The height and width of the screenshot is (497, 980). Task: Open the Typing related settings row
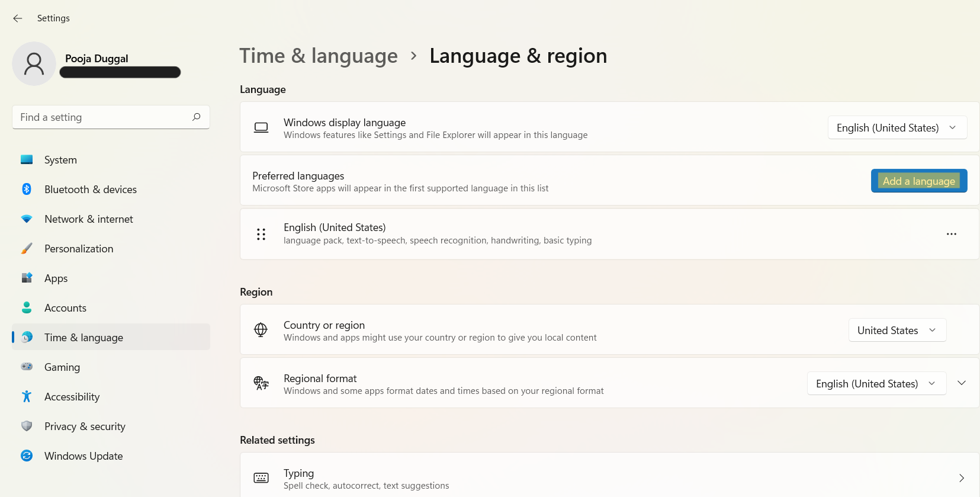click(609, 478)
